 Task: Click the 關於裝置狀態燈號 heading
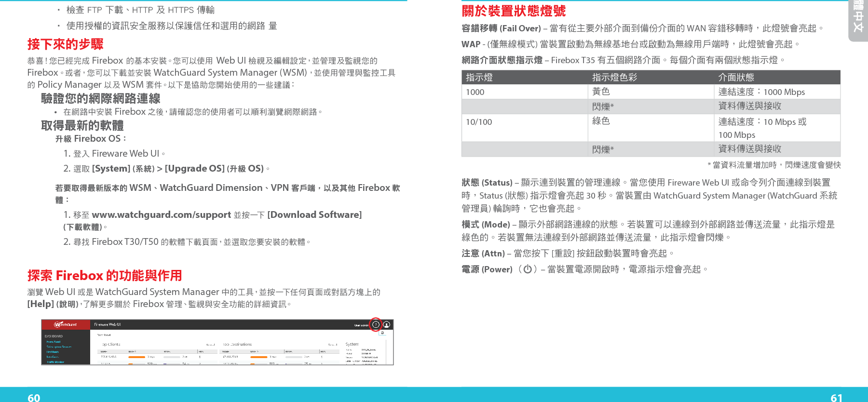tap(514, 11)
